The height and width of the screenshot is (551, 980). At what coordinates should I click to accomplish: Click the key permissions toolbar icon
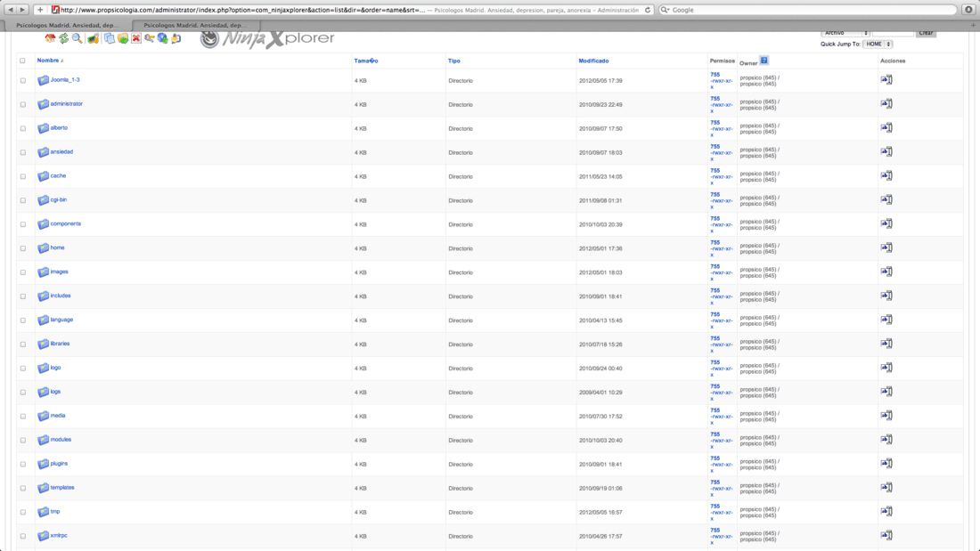[x=150, y=38]
